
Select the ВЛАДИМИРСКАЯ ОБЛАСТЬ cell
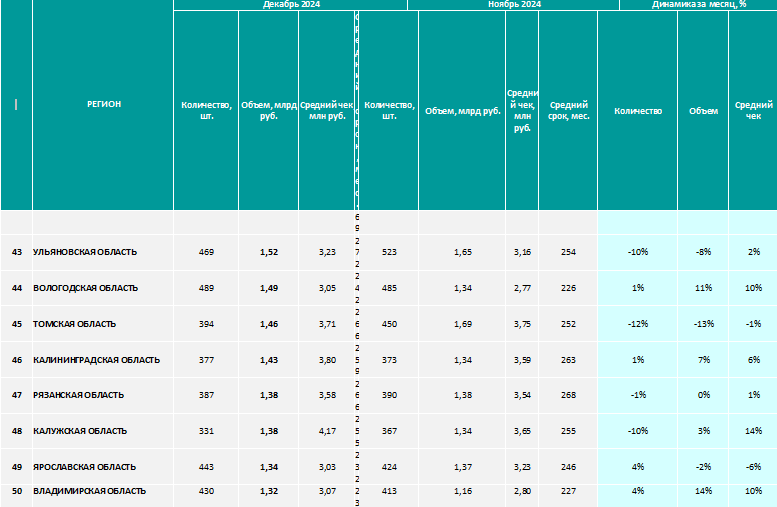tap(103, 496)
